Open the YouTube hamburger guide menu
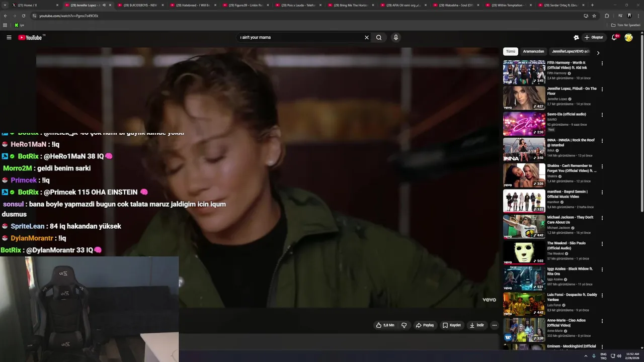Image resolution: width=644 pixels, height=362 pixels. coord(9,37)
